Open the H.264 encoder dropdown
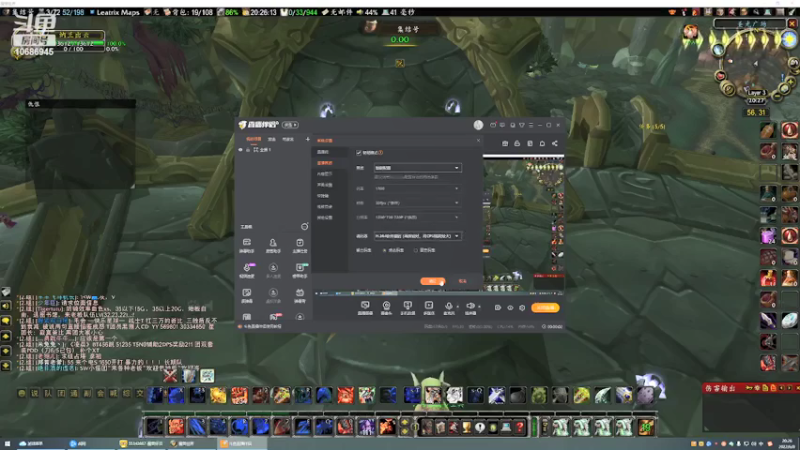The width and height of the screenshot is (800, 450). 417,236
